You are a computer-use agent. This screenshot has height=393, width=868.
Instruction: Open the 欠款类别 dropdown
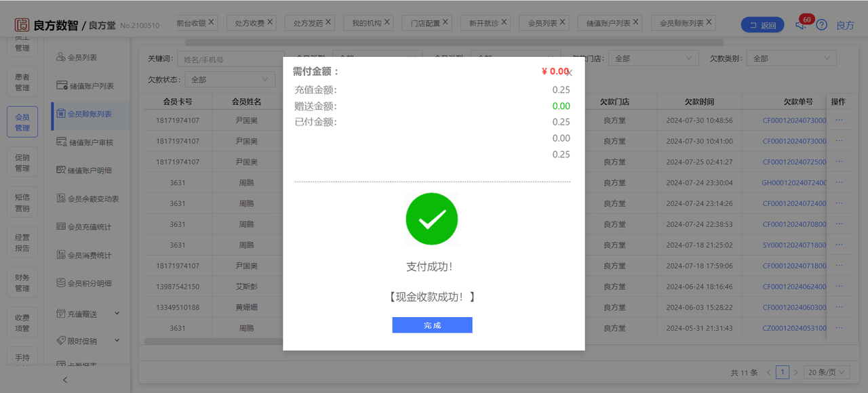pyautogui.click(x=791, y=58)
